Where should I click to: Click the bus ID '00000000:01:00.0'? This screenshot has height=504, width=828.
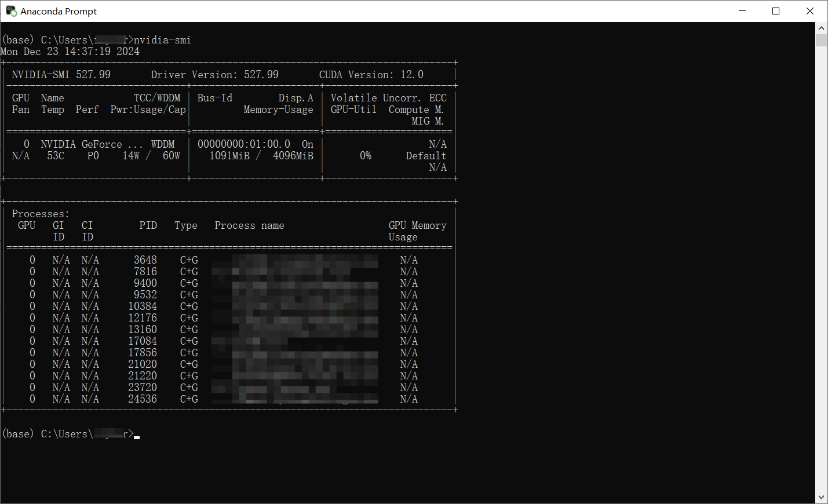[244, 144]
